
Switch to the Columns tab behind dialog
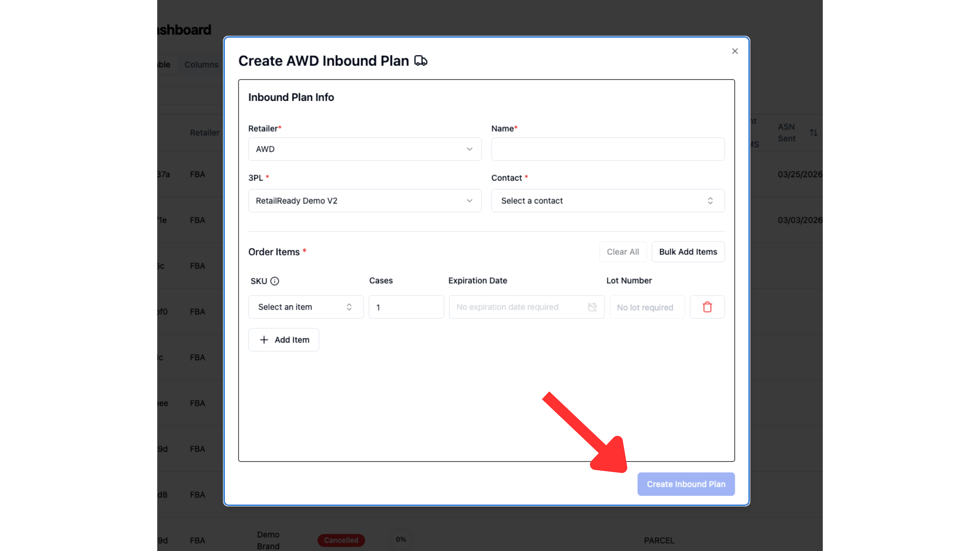click(201, 65)
